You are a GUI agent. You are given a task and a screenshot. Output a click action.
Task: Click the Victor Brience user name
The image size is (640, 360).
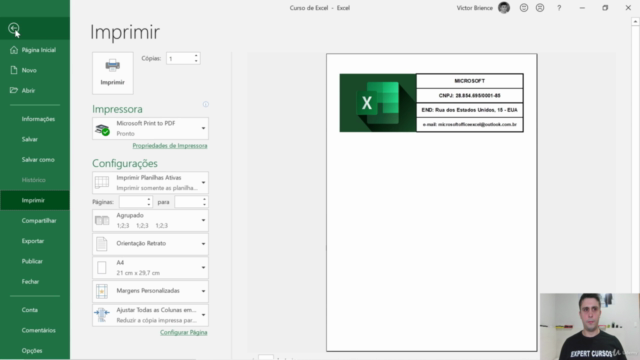tap(475, 8)
